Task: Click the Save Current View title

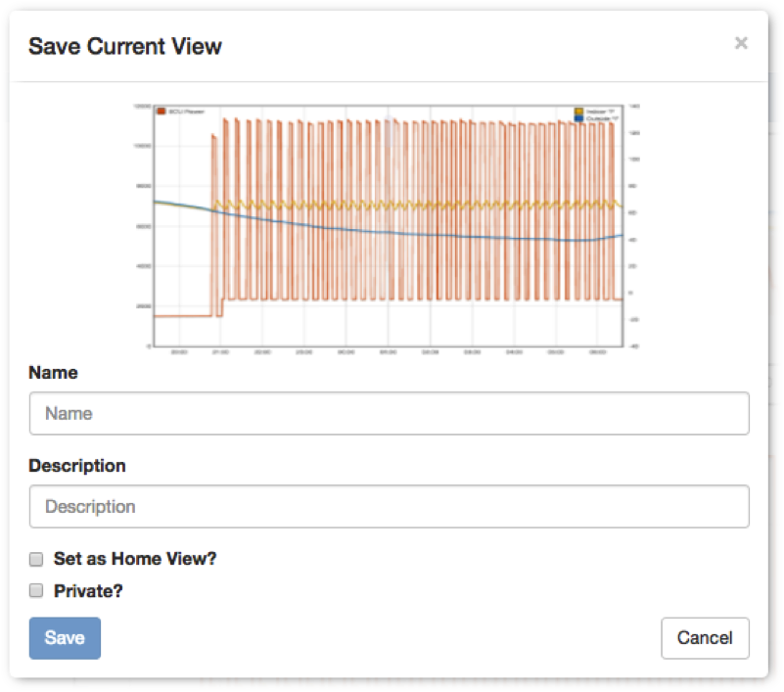Action: [125, 47]
